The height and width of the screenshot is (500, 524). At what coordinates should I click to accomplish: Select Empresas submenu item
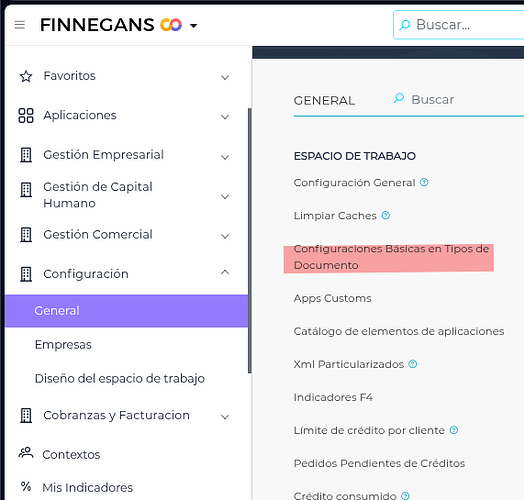click(x=63, y=345)
